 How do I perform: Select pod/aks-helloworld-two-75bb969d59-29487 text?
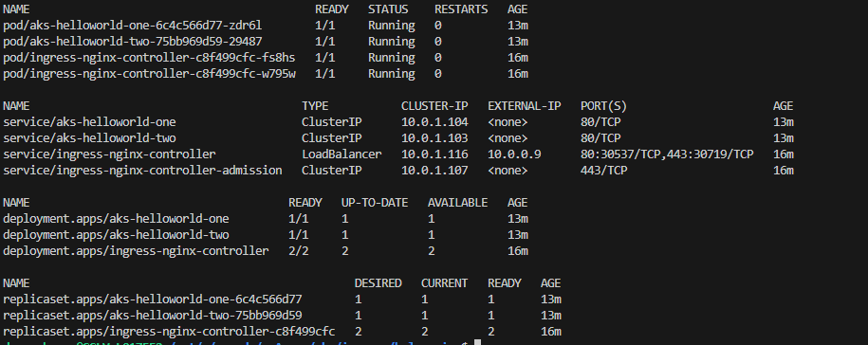[x=132, y=42]
